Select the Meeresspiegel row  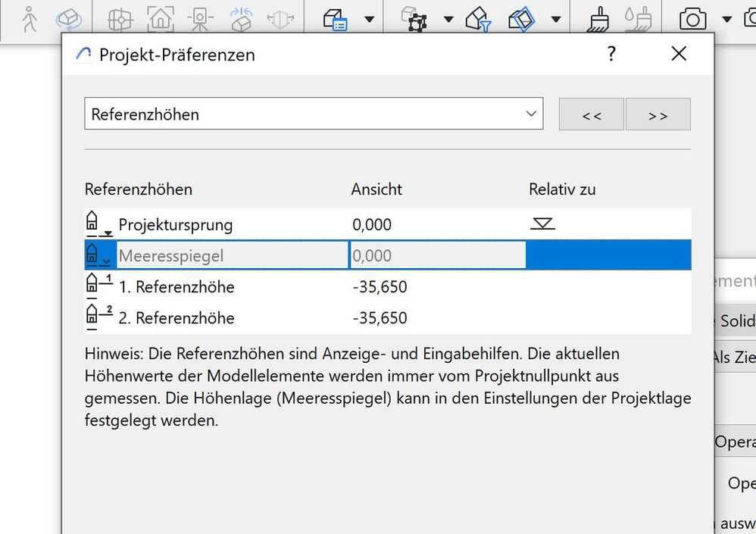227,255
